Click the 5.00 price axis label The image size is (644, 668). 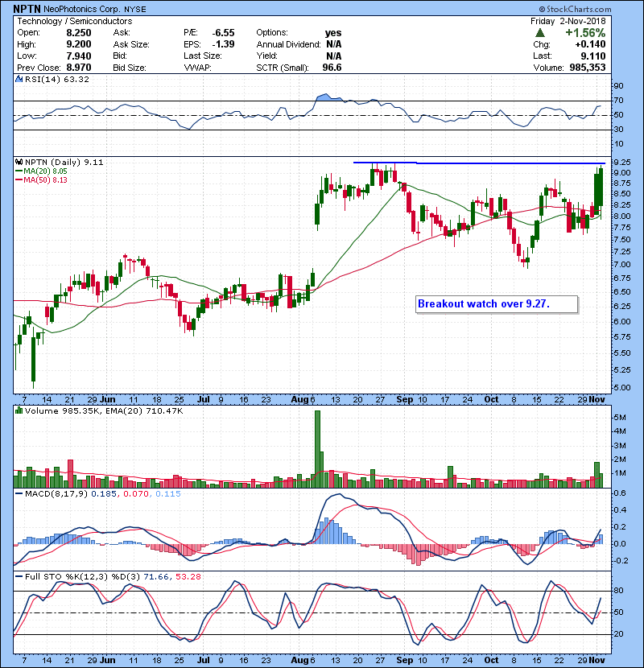pos(621,388)
